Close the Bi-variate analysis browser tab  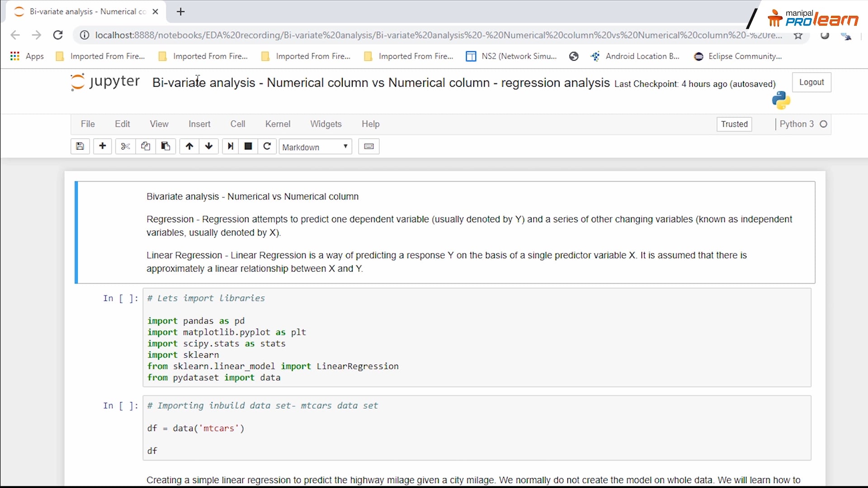[x=156, y=12]
